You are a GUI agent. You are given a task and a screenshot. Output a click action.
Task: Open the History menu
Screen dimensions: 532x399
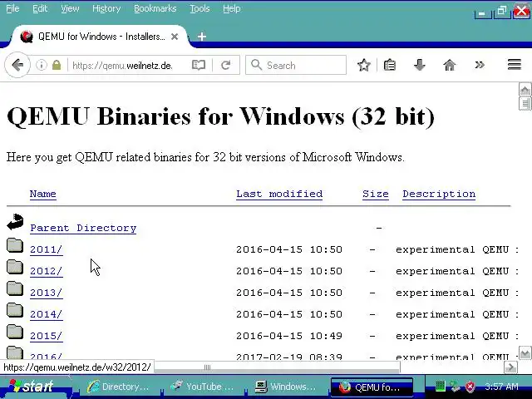tap(106, 8)
